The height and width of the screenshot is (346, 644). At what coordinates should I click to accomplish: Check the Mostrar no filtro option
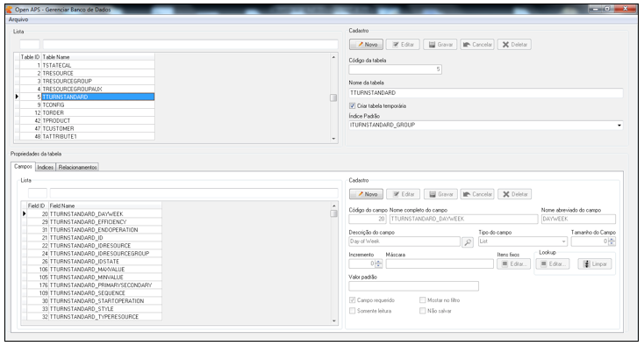coord(422,300)
